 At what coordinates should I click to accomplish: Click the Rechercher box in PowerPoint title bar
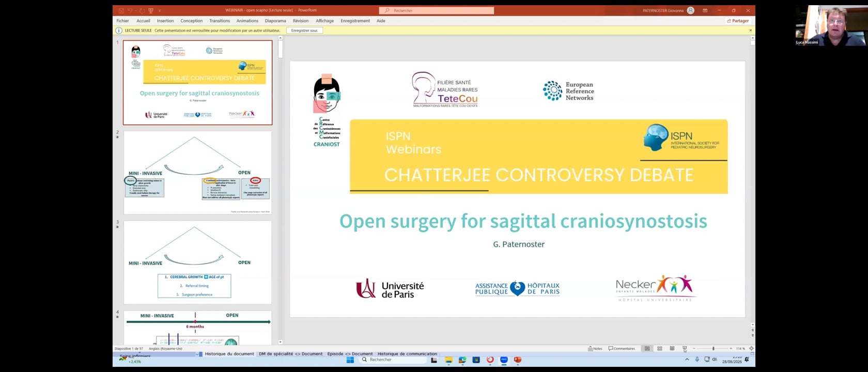(x=437, y=10)
